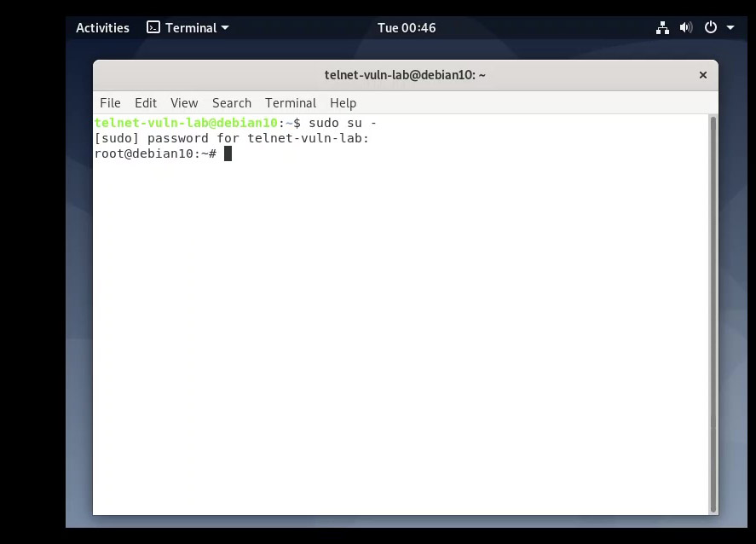
Task: Select the blinking terminal cursor block
Action: 227,153
